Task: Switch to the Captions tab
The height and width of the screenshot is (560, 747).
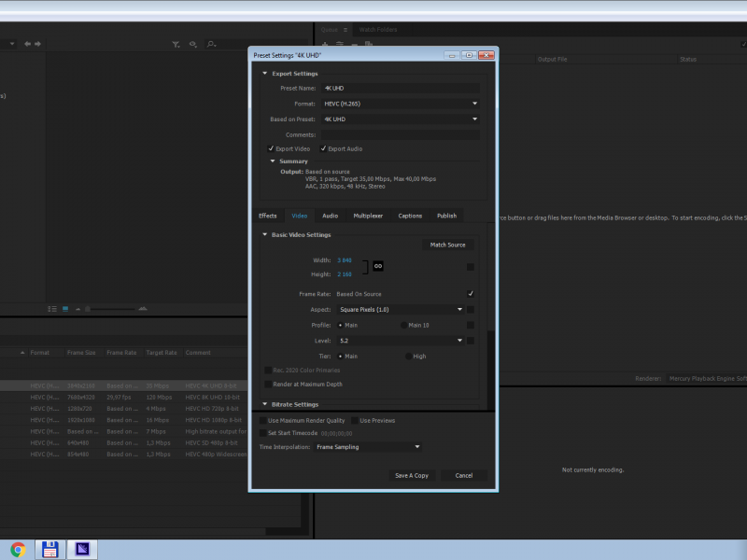Action: [x=410, y=216]
